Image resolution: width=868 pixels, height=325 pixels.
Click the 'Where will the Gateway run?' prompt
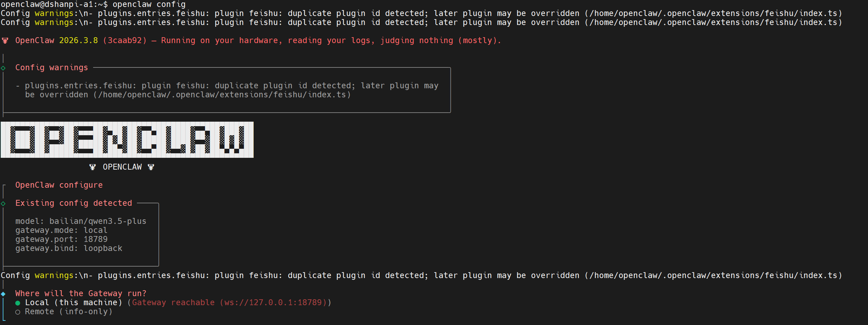click(x=81, y=294)
